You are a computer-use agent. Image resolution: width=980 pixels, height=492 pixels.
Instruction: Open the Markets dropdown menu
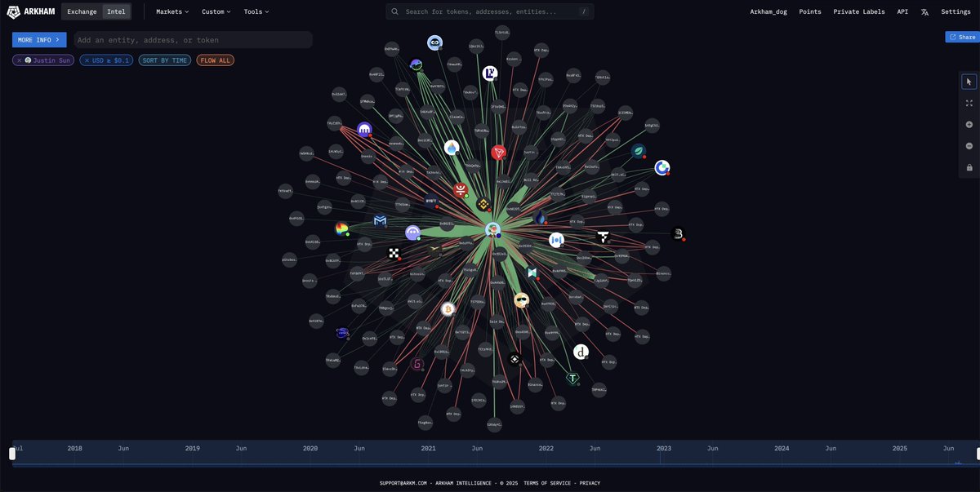tap(172, 11)
